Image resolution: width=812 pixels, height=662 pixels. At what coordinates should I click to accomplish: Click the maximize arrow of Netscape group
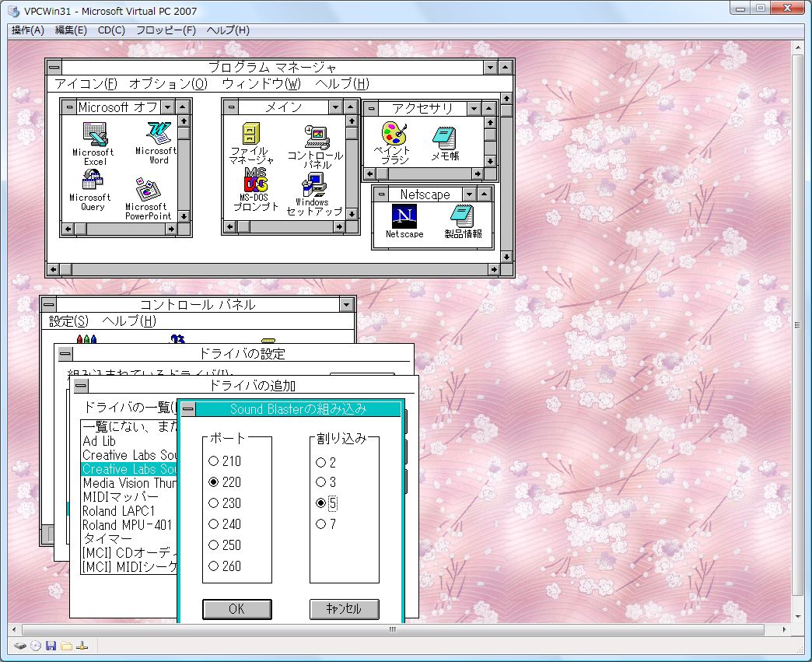(485, 194)
